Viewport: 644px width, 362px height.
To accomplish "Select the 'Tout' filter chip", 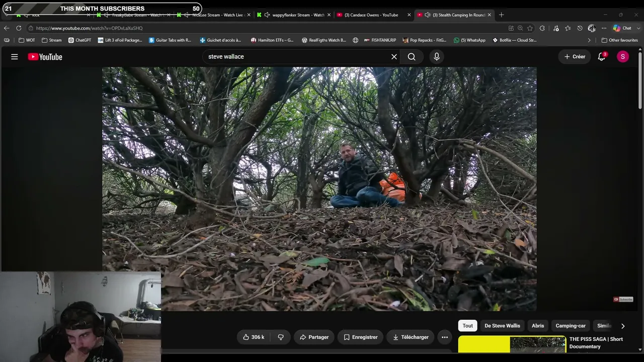I will coord(468,326).
